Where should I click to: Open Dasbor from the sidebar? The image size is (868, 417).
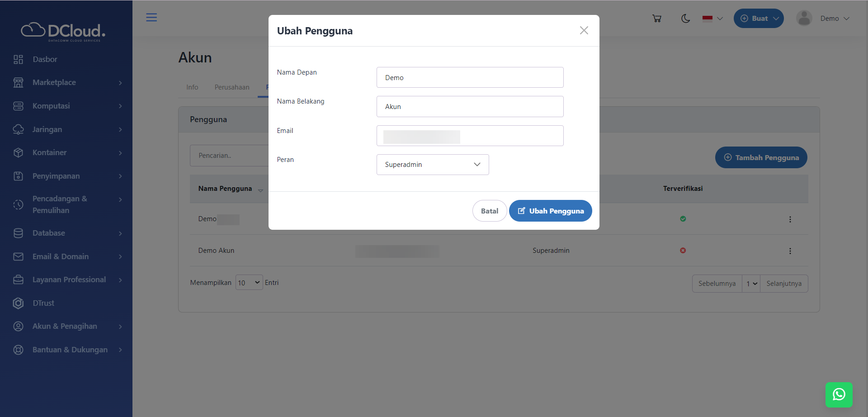(x=45, y=59)
